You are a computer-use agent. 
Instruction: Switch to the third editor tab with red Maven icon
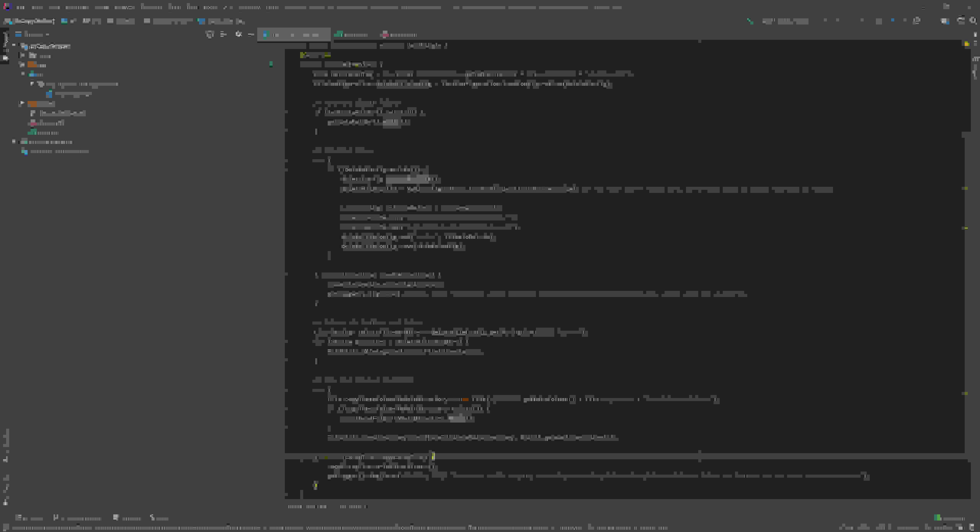pos(399,35)
